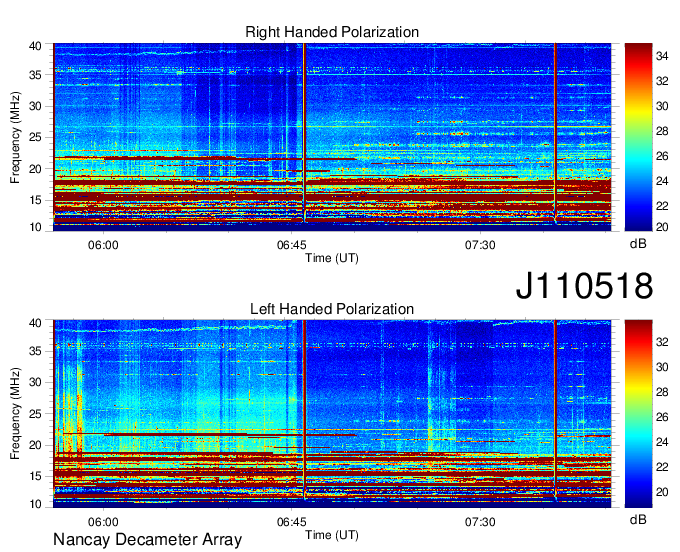The image size is (680, 552).
Task: Click "Frequency (MHz)" label of Left Handed plot
Action: (15, 414)
